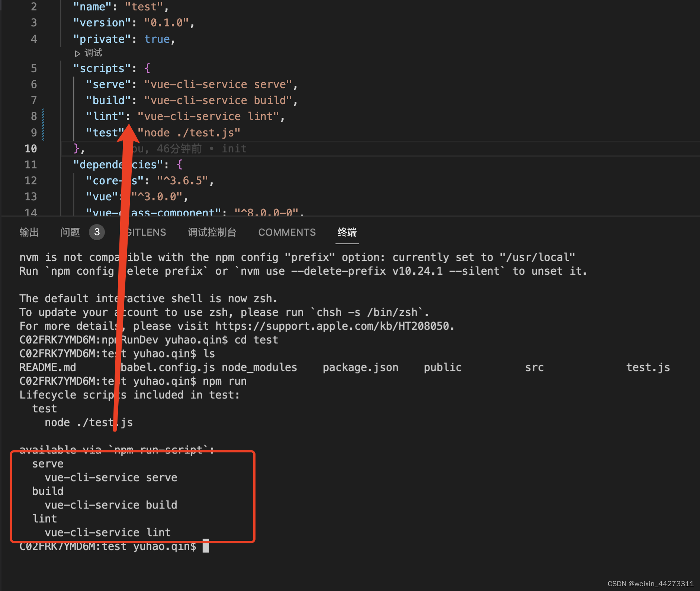Click the vue-cli-service serve string on line 6
Viewport: 700px width, 591px height.
pos(218,84)
